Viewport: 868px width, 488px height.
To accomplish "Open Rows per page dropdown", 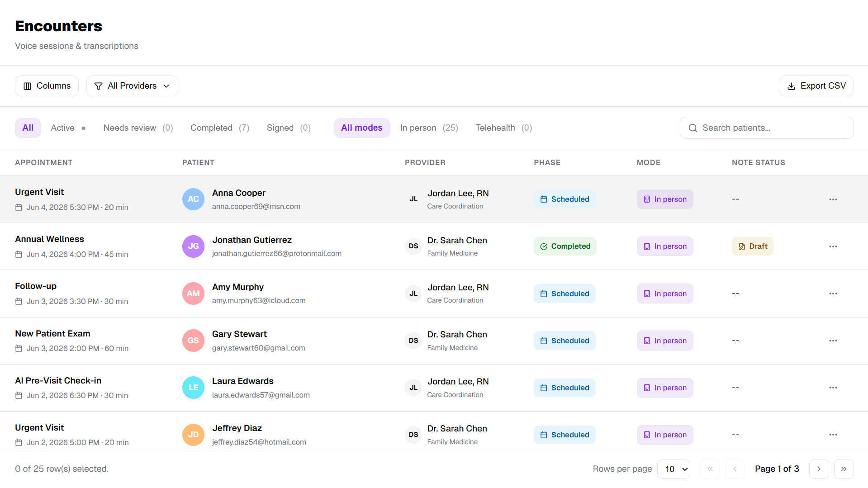I will (674, 469).
